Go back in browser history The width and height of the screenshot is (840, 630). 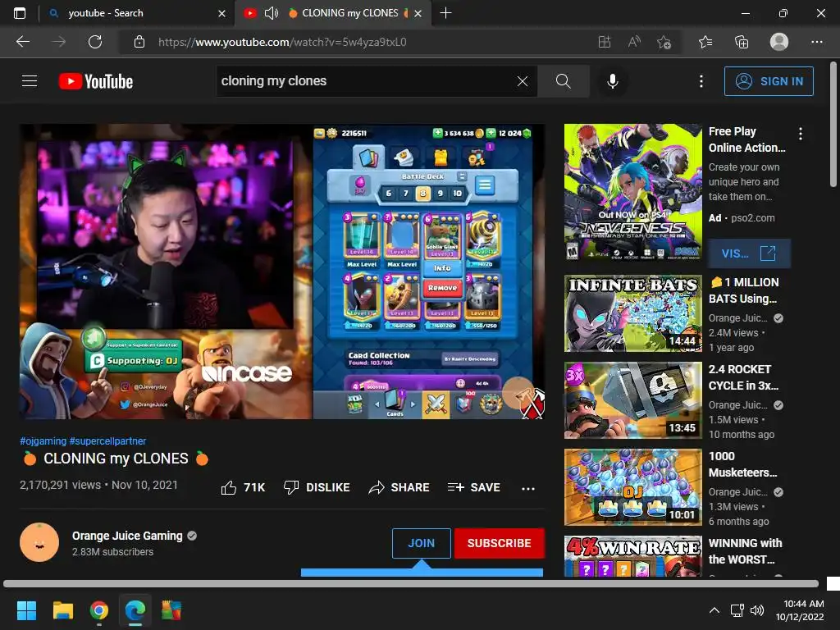tap(23, 42)
